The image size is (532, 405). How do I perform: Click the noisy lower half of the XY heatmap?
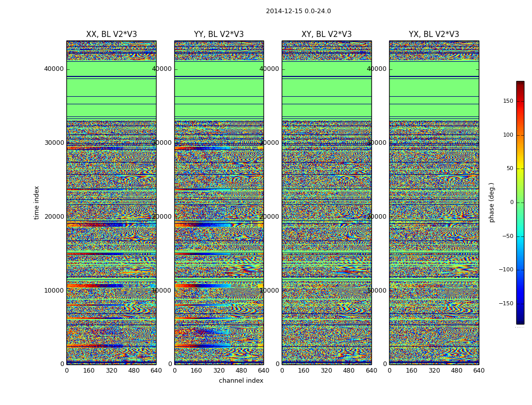point(326,304)
